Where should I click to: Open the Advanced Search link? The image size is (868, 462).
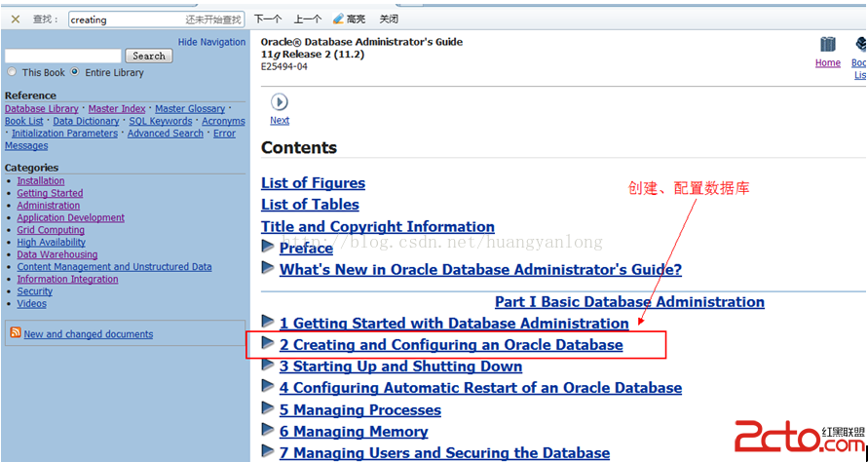coord(165,134)
